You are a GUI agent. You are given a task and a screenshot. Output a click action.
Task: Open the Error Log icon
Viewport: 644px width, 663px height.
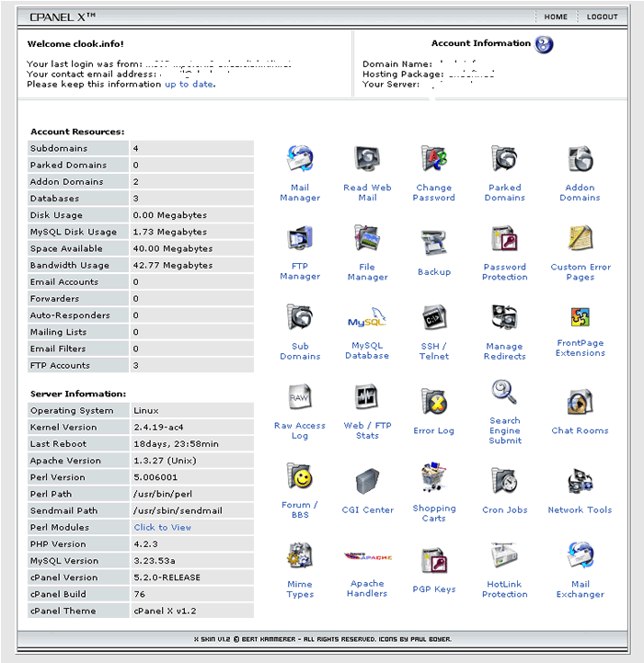point(434,401)
